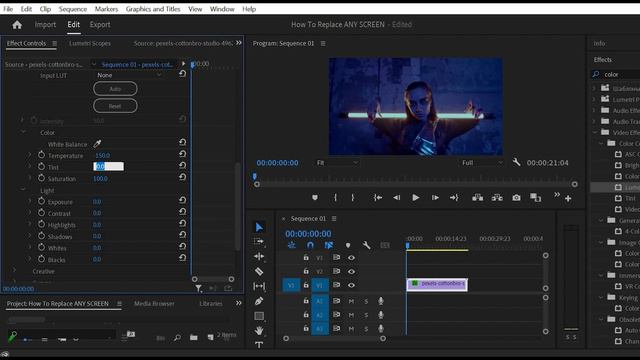Open the Sequence menu

coord(73,9)
